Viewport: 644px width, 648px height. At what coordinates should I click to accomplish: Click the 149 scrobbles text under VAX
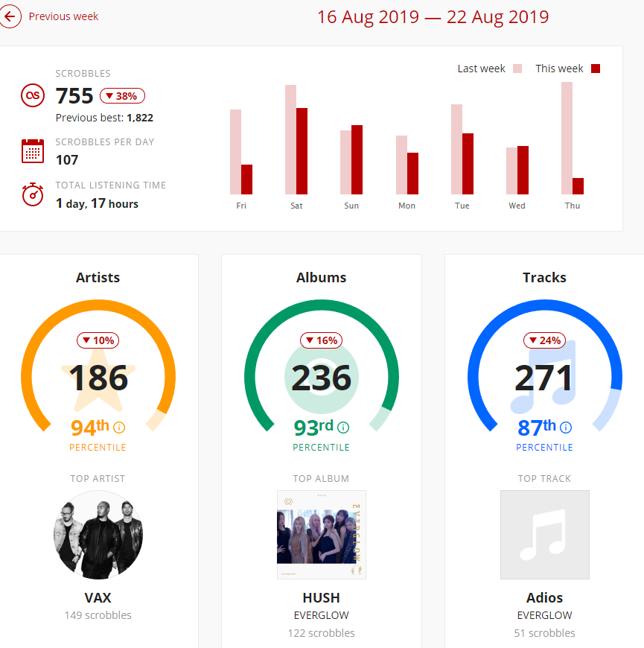coord(98,615)
